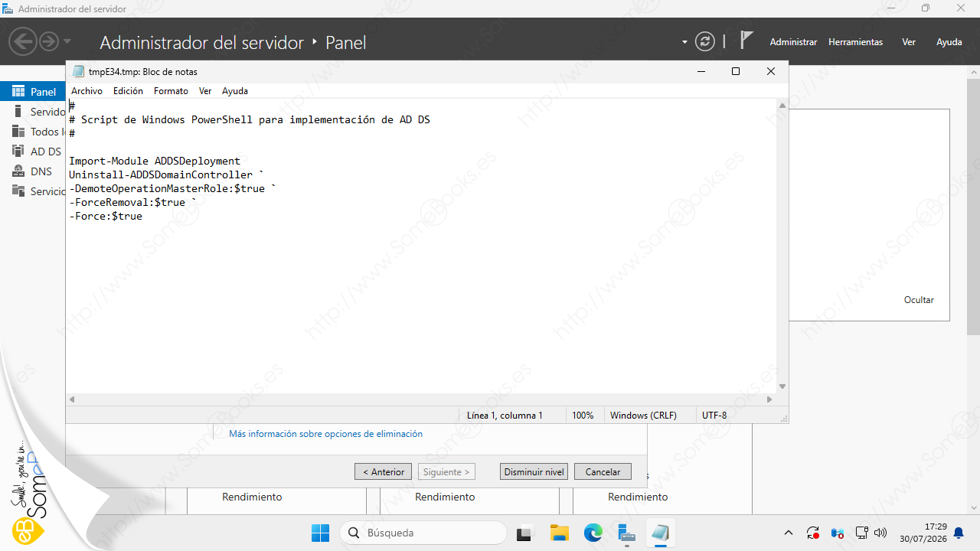This screenshot has height=551, width=980.
Task: Click the UTF-8 encoding status entry
Action: 714,415
